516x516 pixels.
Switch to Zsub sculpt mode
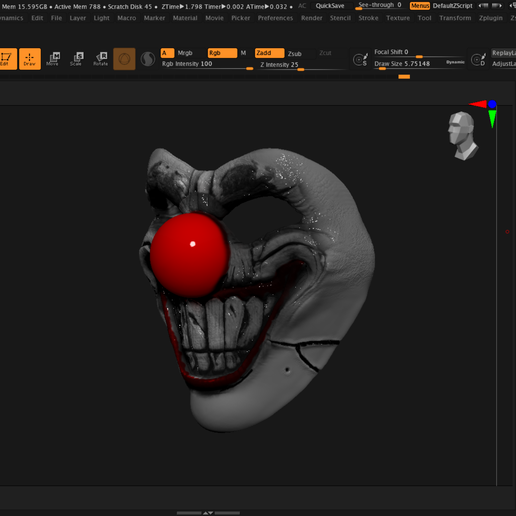(295, 53)
